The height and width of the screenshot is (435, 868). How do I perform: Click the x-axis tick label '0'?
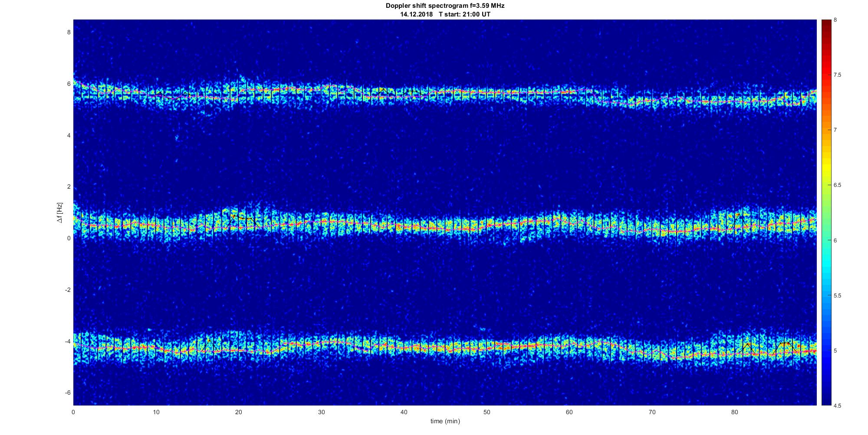point(73,412)
